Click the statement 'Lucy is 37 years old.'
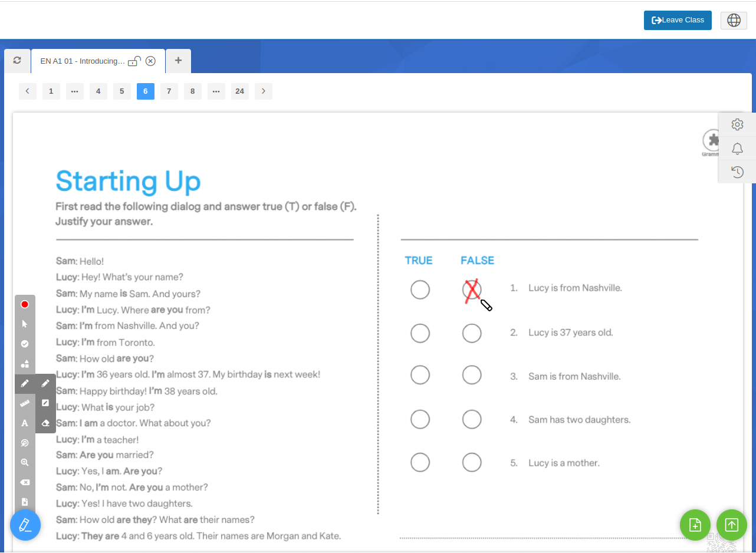This screenshot has width=756, height=553. point(570,333)
